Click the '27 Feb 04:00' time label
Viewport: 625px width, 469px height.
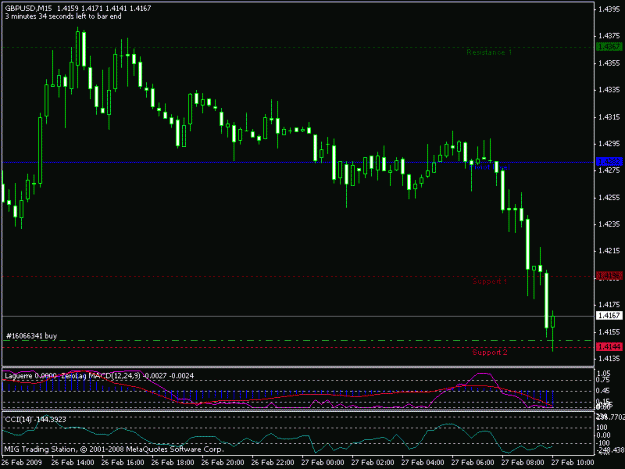tap(423, 463)
